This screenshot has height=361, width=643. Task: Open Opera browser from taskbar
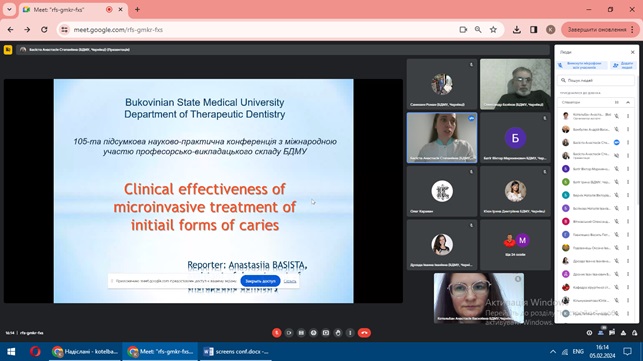click(x=35, y=352)
